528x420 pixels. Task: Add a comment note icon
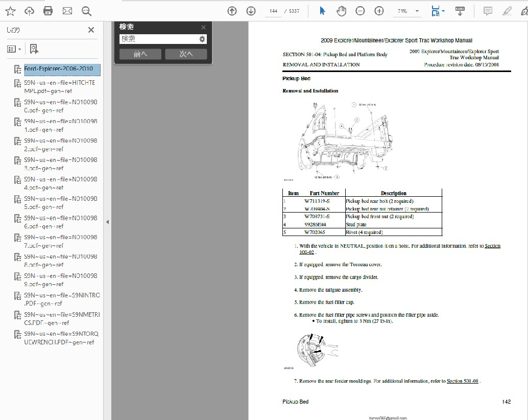[488, 11]
